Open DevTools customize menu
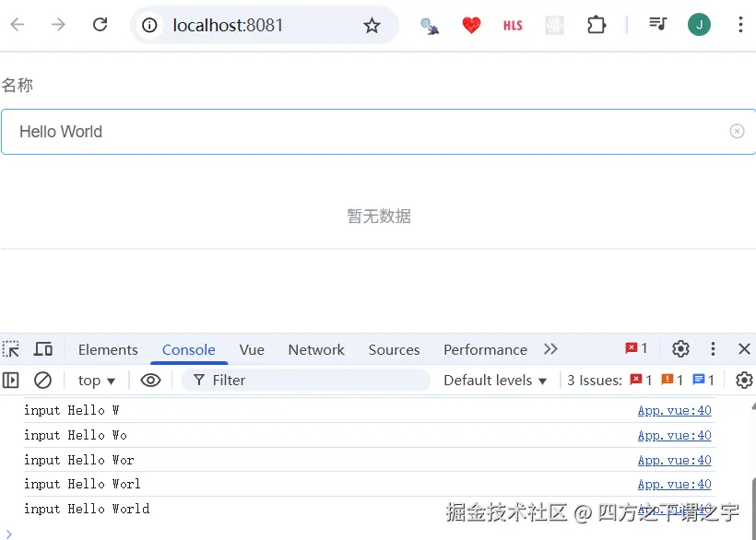Screen dimensions: 756x540 [x=713, y=348]
